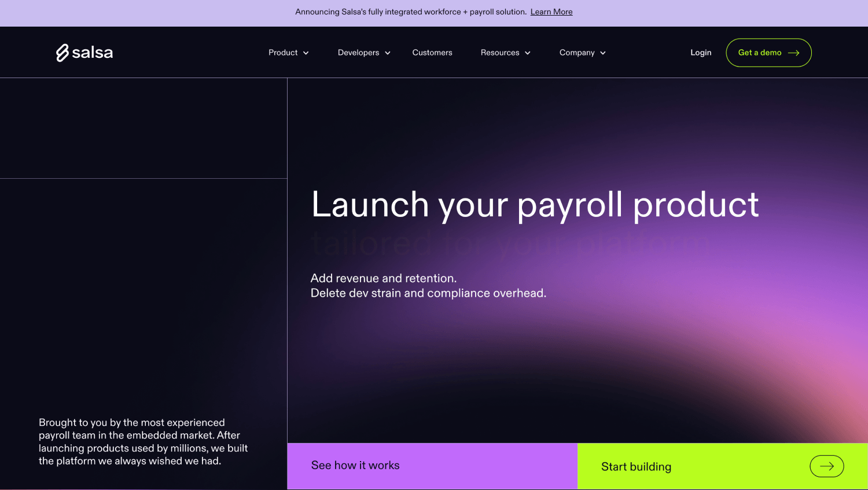Click "Delete dev strain and compliance overhead." text
Screen dimensions: 868x490
[x=428, y=293]
